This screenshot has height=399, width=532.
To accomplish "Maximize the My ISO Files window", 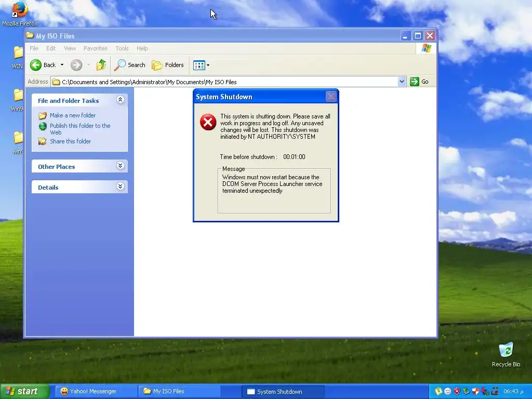I will [x=418, y=36].
